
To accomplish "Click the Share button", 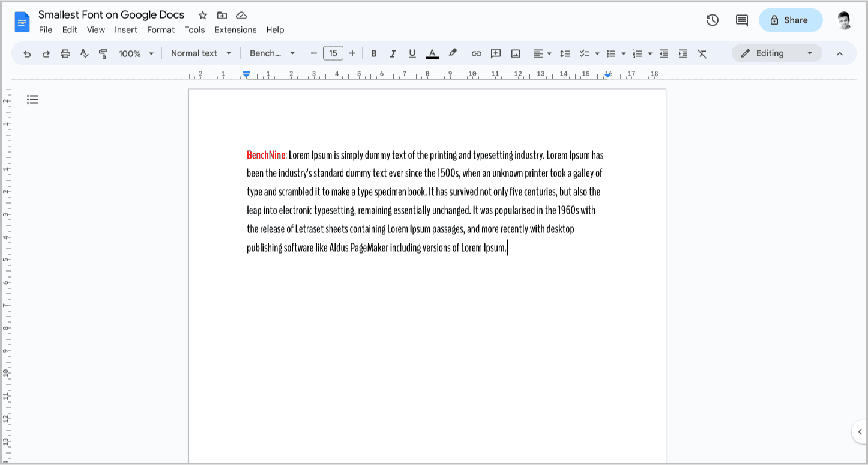I will [x=791, y=20].
